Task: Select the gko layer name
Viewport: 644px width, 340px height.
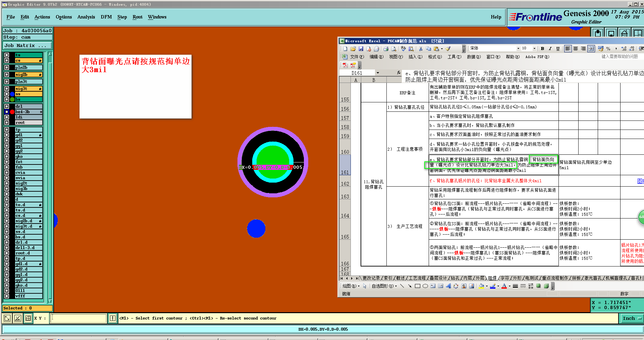Action: pyautogui.click(x=29, y=156)
